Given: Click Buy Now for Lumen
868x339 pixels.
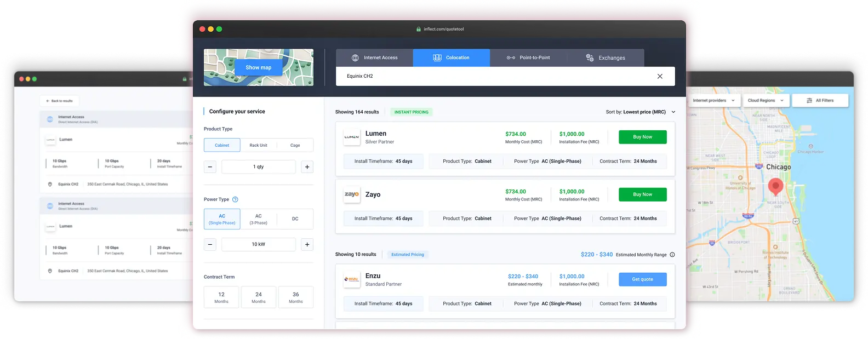Looking at the screenshot, I should point(643,137).
